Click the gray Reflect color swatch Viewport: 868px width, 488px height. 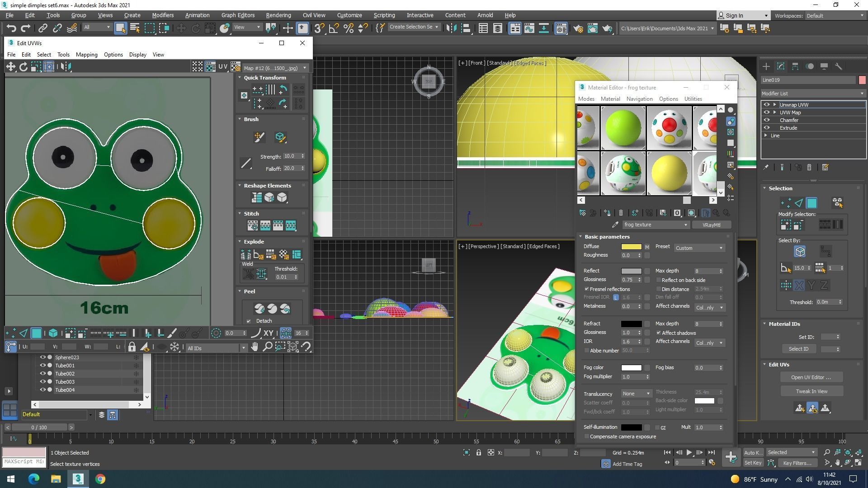coord(631,271)
